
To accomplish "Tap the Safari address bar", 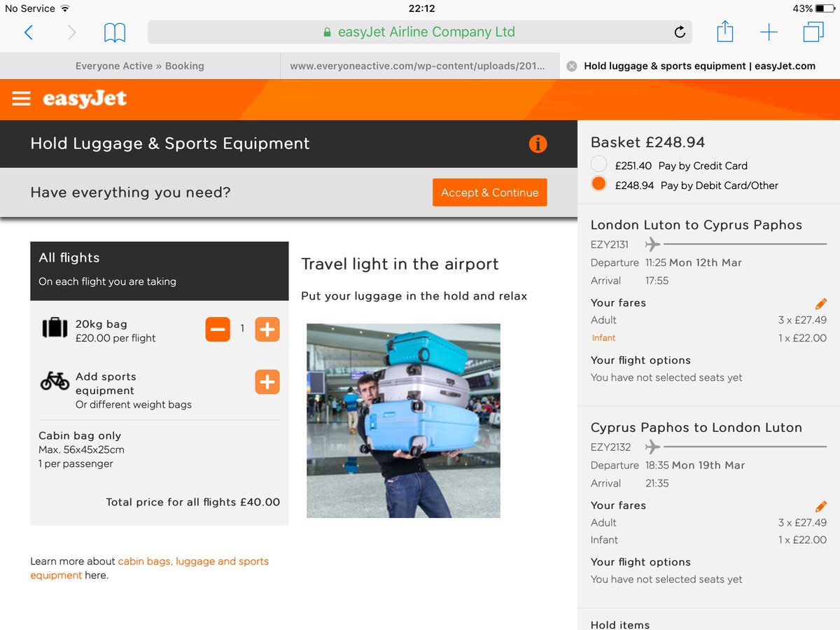I will pyautogui.click(x=420, y=32).
